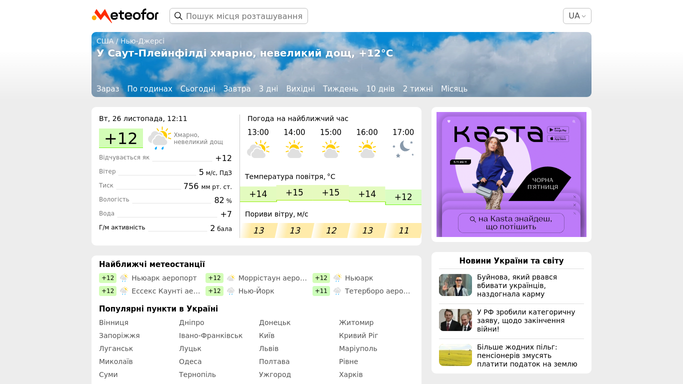Select the 17:00 moon weather icon
Viewport: 683px width, 384px height.
click(403, 149)
